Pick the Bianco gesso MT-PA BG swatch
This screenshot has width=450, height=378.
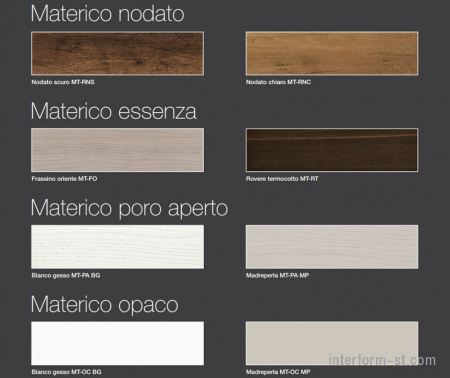[117, 247]
